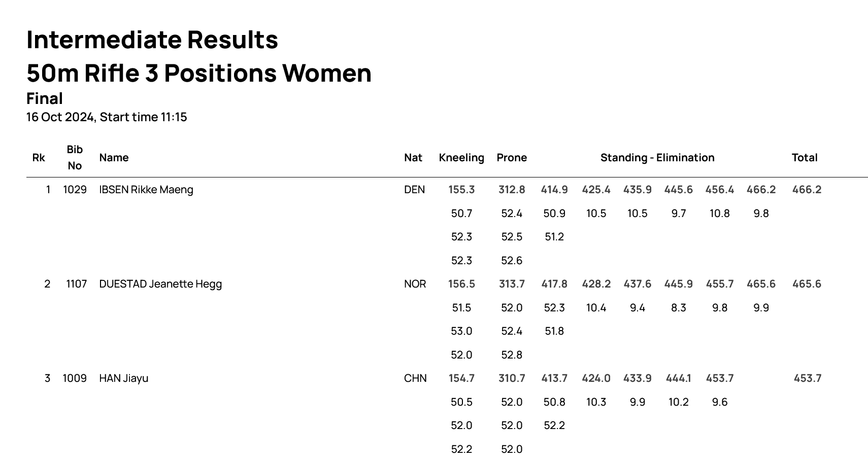Click the "Final" stage subtitle
This screenshot has width=868, height=463.
point(45,98)
